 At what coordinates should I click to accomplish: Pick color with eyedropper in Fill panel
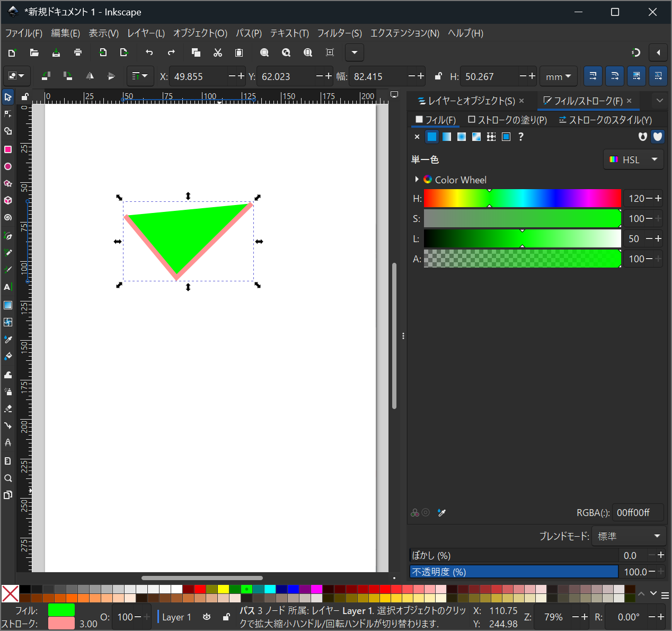[x=442, y=512]
